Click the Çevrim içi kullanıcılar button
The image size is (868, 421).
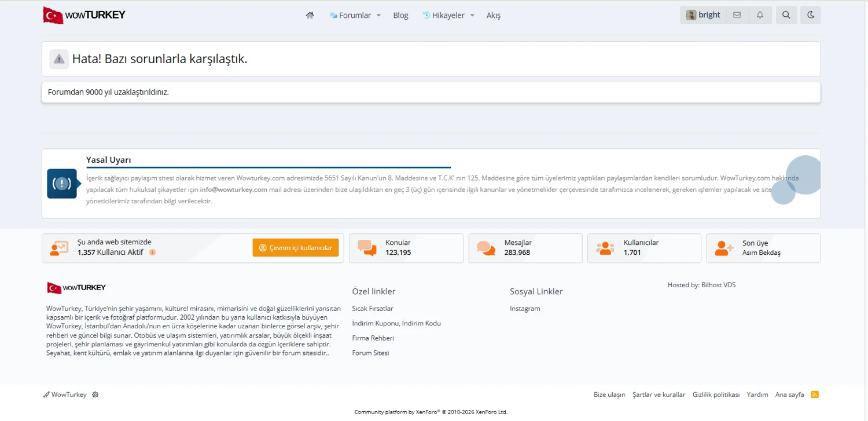point(295,248)
